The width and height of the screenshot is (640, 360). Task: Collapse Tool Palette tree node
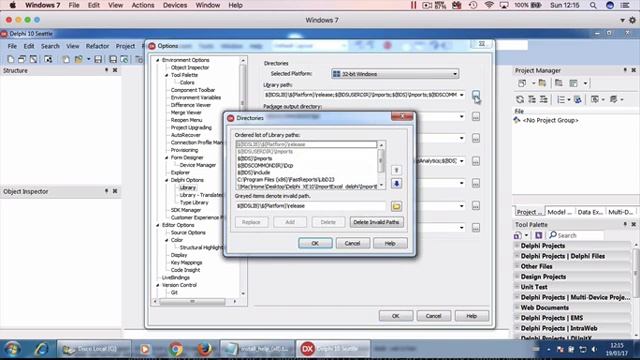click(167, 75)
